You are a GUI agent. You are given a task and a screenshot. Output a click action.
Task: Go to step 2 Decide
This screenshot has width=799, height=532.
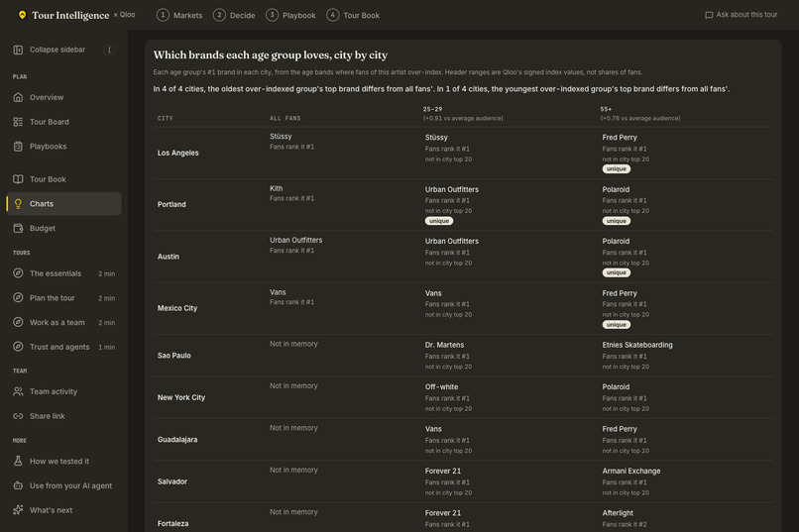(x=234, y=15)
